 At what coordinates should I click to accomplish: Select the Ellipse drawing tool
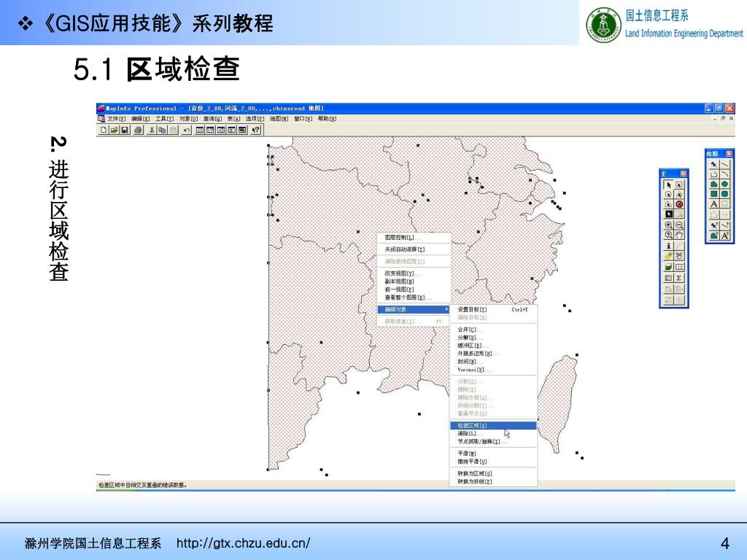click(724, 184)
